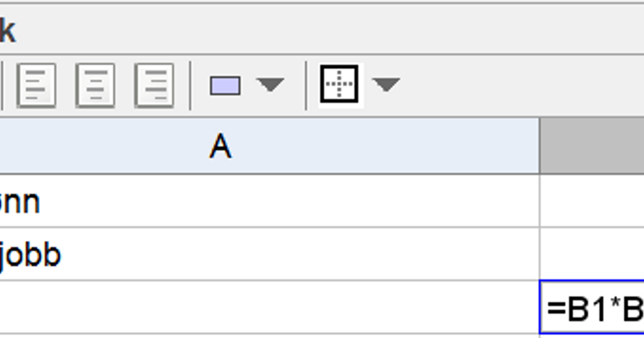This screenshot has width=644, height=338.
Task: Select the empty column A cell below "jobb"
Action: [x=269, y=307]
